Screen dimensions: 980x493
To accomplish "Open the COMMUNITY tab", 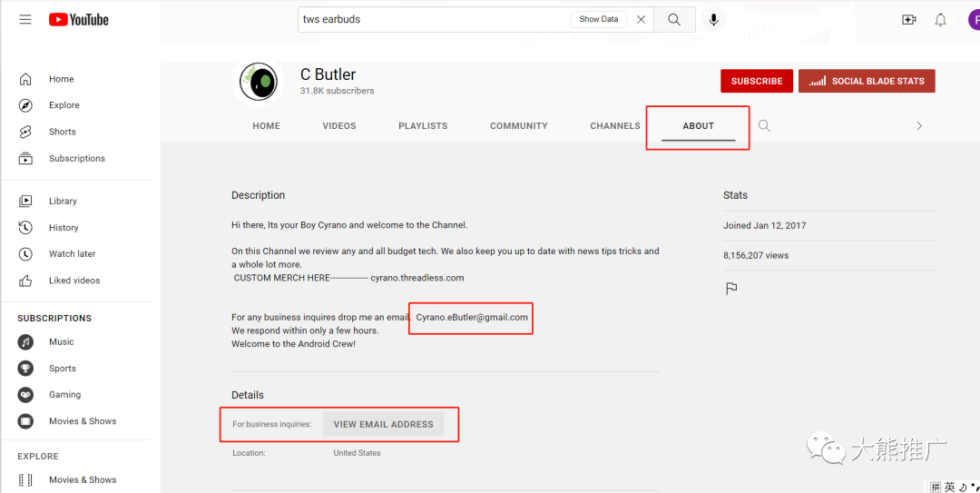I will 519,126.
